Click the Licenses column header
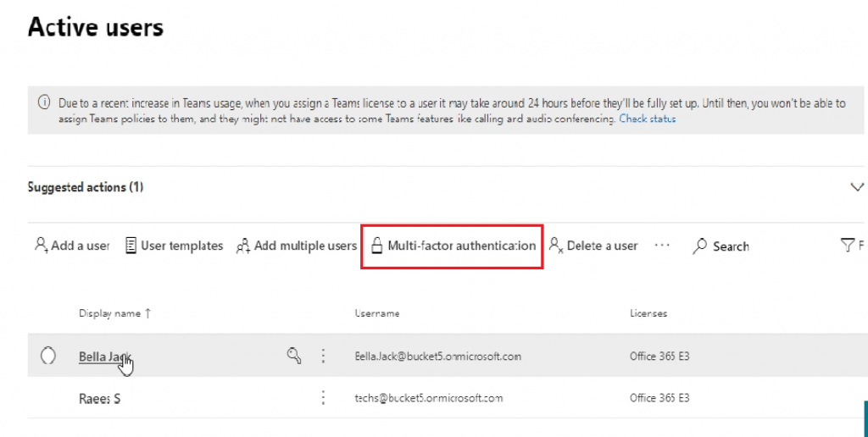 (648, 313)
